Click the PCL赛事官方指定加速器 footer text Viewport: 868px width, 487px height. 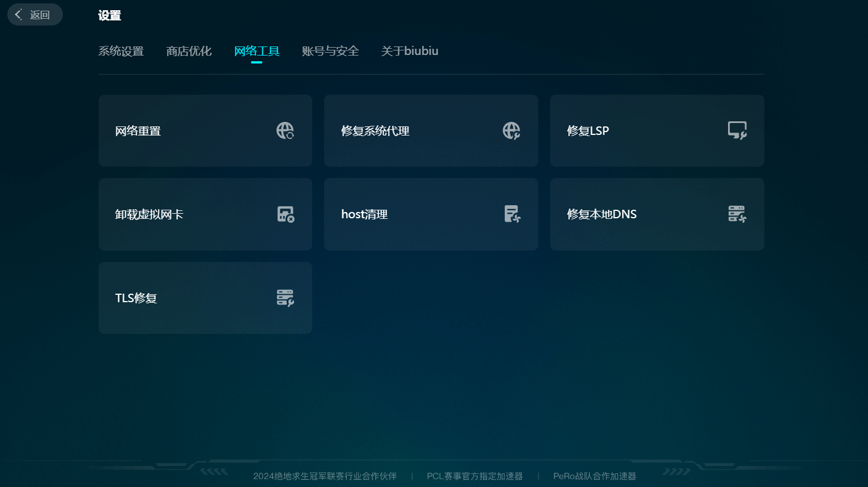pos(475,476)
